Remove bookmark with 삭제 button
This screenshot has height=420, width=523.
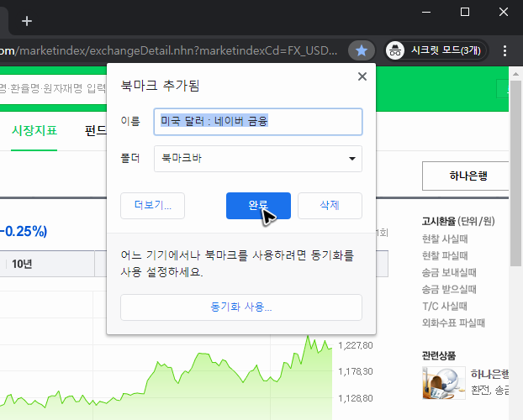330,206
